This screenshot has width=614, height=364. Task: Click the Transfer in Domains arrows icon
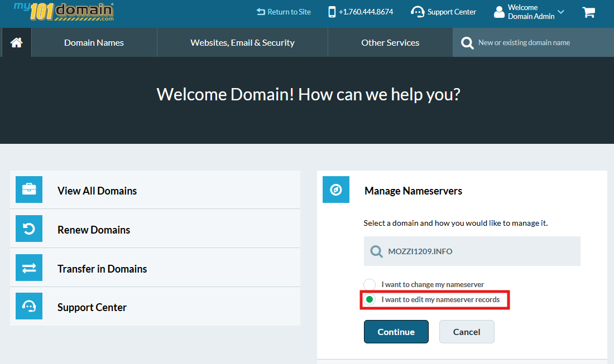29,268
